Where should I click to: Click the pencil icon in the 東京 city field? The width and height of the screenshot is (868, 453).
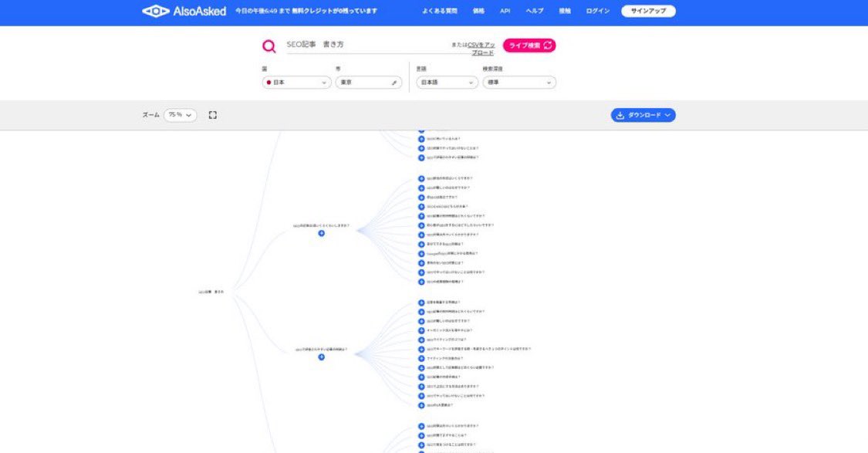[394, 83]
